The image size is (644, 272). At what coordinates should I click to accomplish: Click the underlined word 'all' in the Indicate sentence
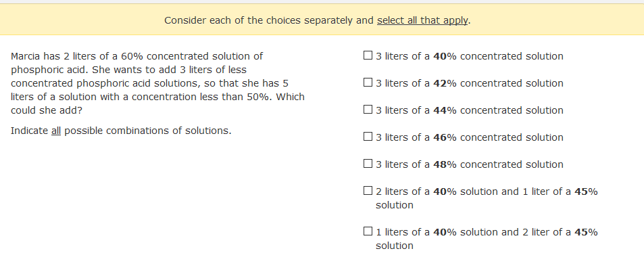click(x=56, y=131)
